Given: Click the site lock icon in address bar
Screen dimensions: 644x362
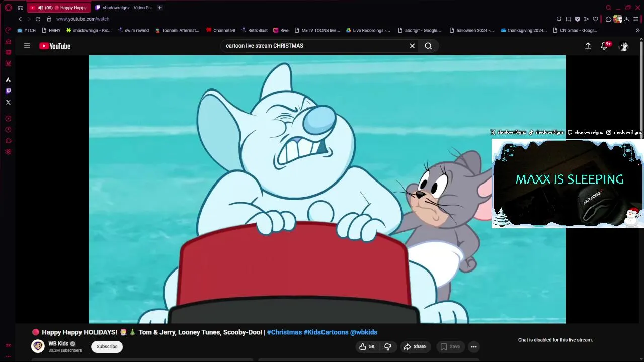Looking at the screenshot, I should pos(49,19).
